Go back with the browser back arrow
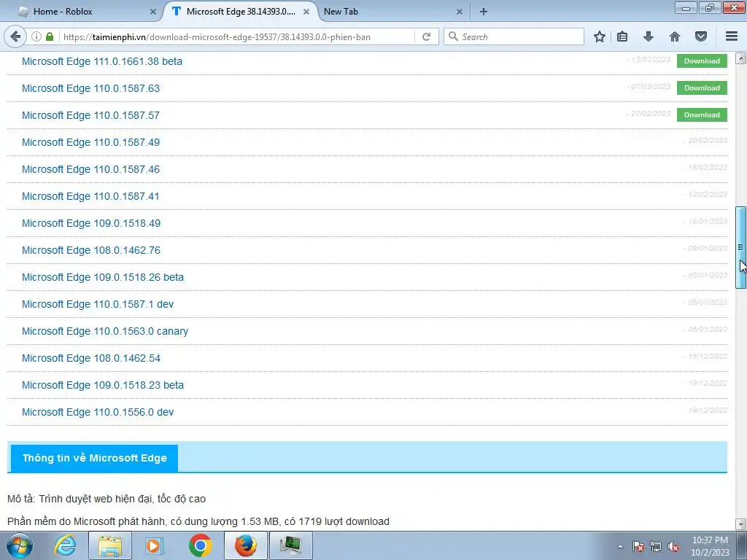747x560 pixels. coord(15,36)
